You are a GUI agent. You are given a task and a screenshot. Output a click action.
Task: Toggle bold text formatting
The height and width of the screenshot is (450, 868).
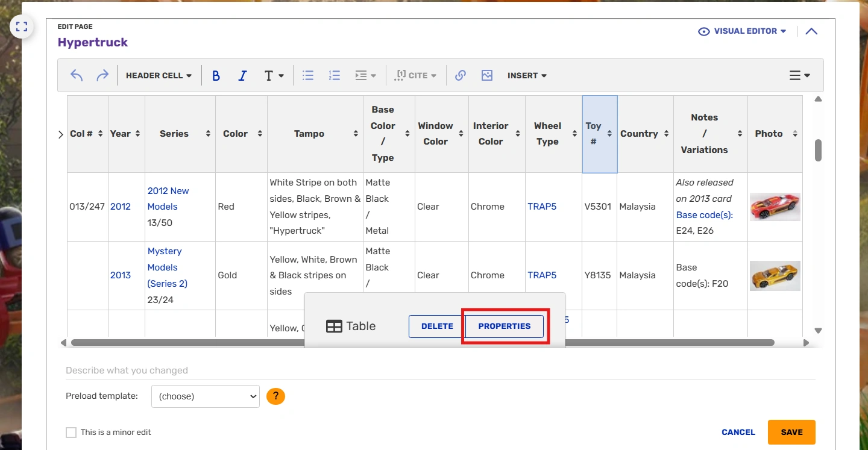(x=216, y=76)
